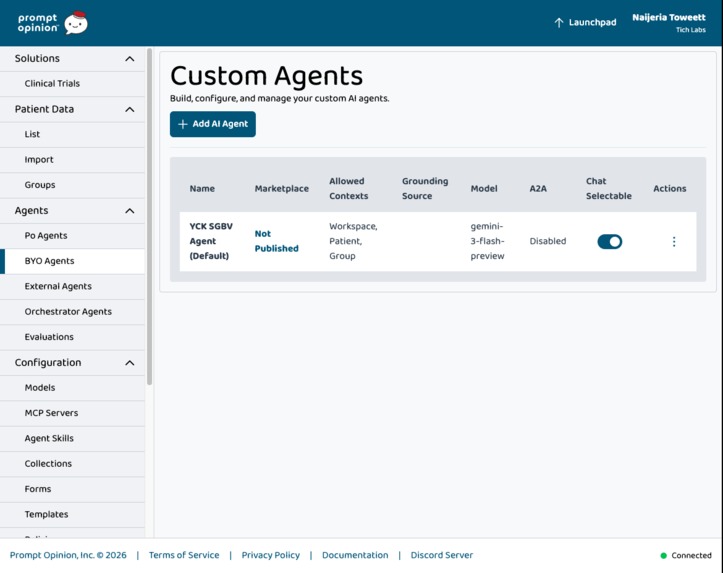The image size is (723, 573).
Task: Open Agent Skills page
Action: point(72,438)
